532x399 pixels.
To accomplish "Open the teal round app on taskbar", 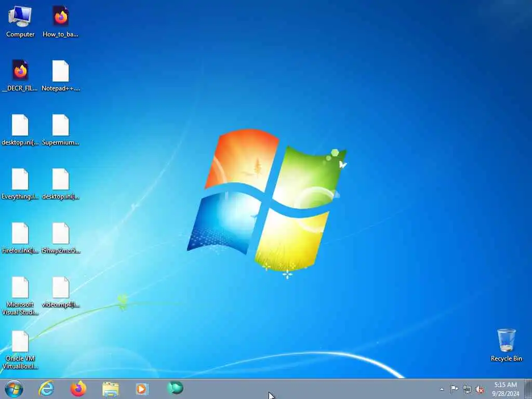I will 175,388.
